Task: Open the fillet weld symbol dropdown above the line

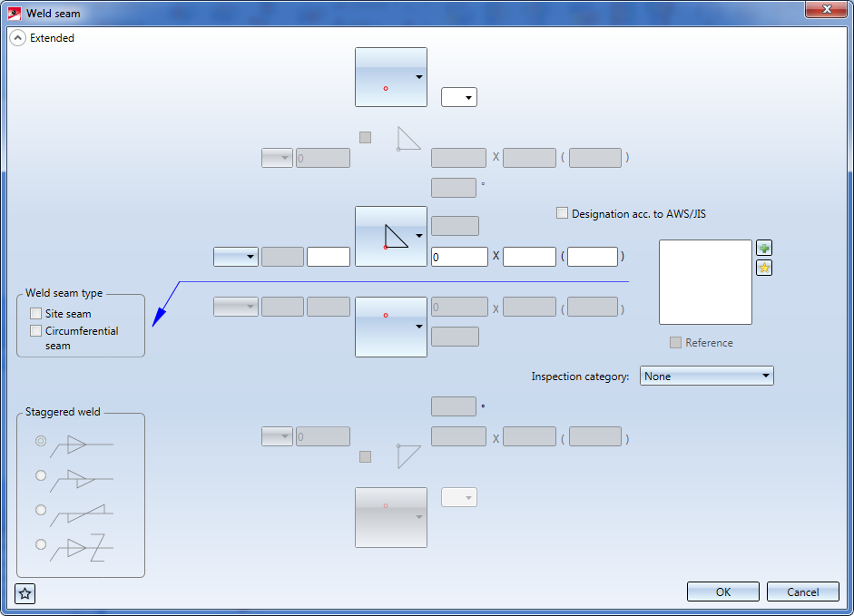Action: pos(391,236)
